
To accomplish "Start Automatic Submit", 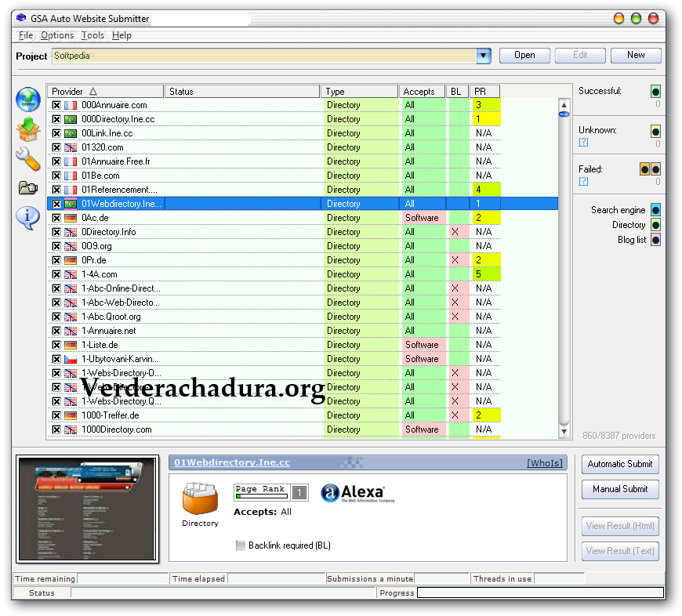I will 620,464.
